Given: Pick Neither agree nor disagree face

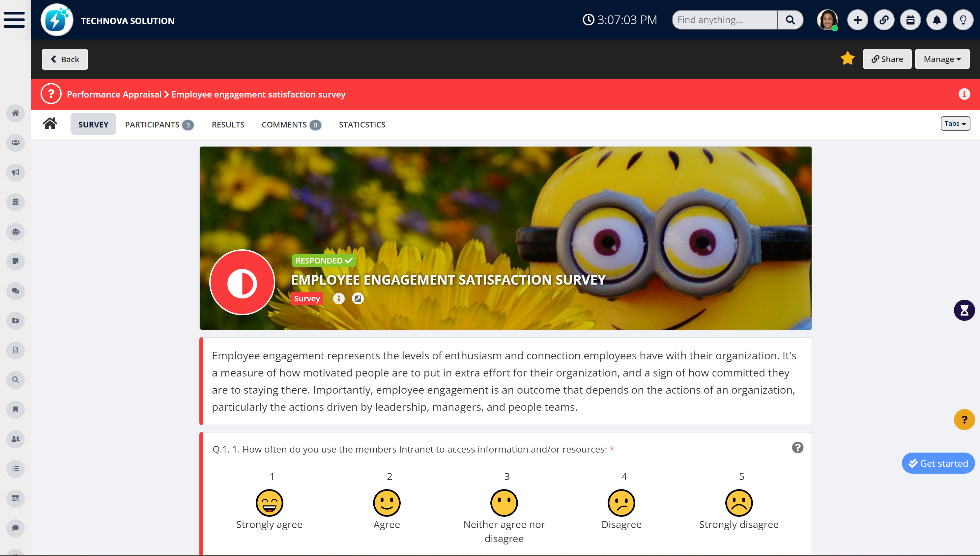Looking at the screenshot, I should pos(504,503).
